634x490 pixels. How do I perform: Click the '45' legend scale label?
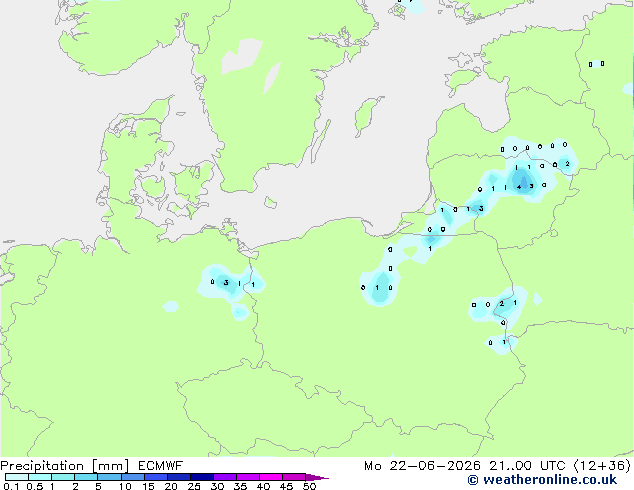286,486
